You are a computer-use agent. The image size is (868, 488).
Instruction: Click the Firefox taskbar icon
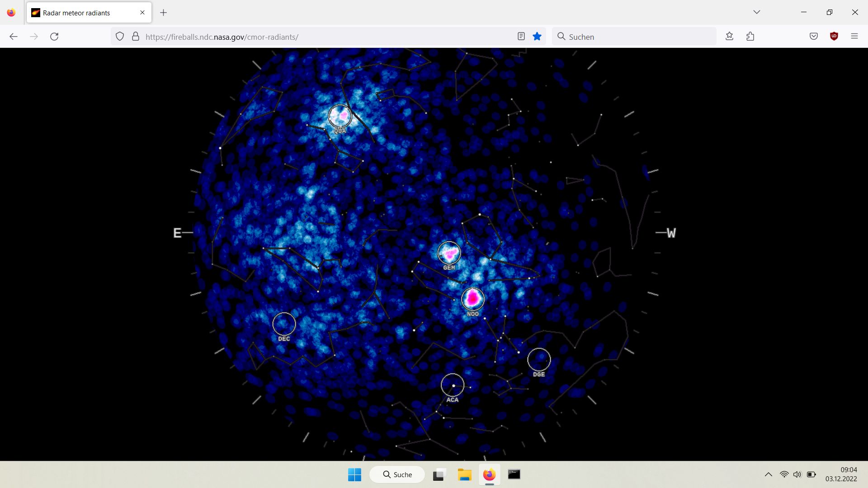coord(489,474)
